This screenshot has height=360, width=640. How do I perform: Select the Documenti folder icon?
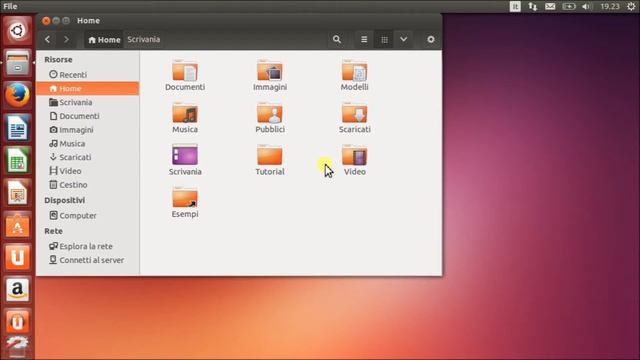tap(185, 71)
